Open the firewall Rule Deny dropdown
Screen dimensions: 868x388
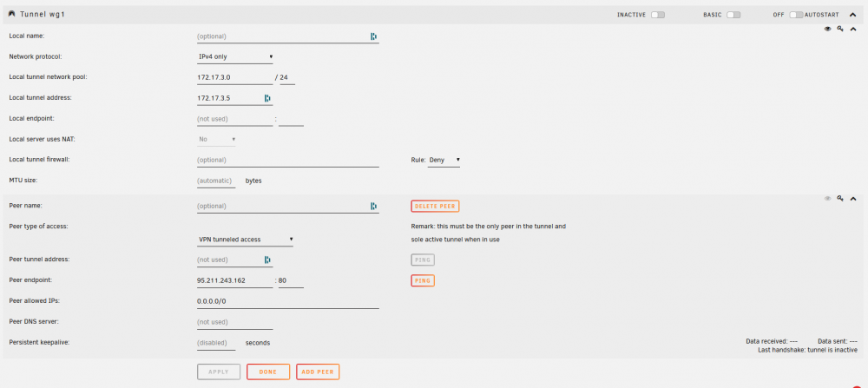tap(444, 160)
